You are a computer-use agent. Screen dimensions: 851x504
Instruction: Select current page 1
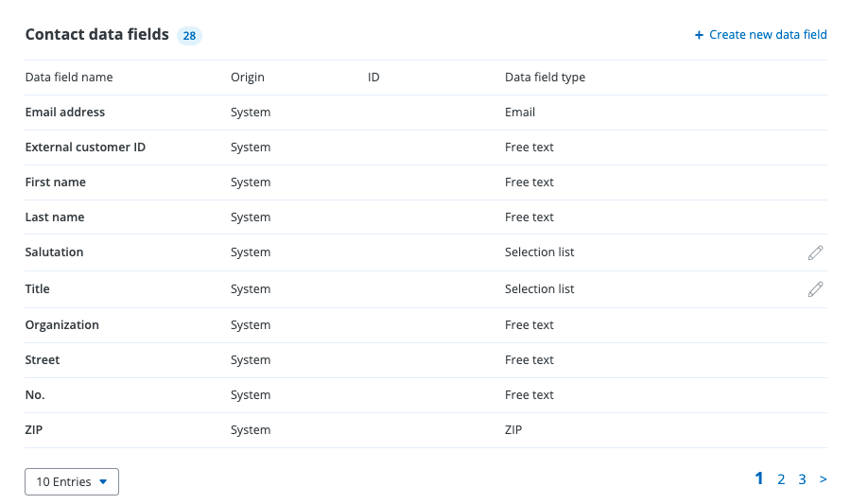point(759,478)
